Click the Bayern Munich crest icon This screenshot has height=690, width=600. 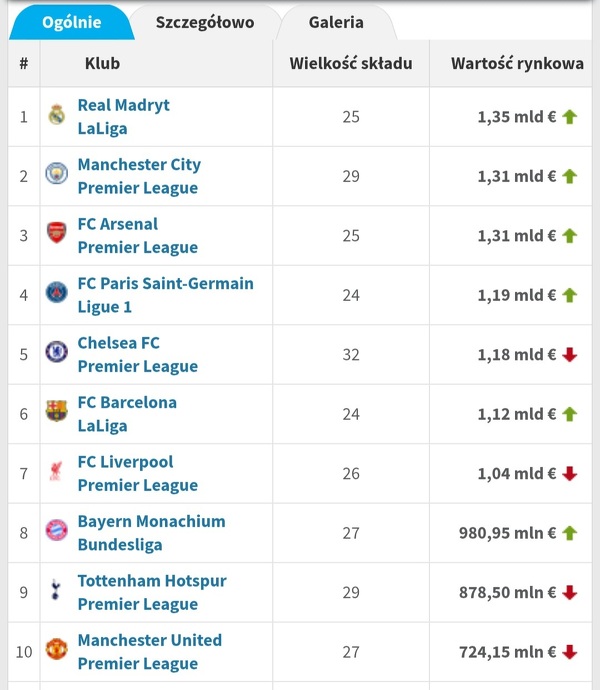click(x=56, y=530)
